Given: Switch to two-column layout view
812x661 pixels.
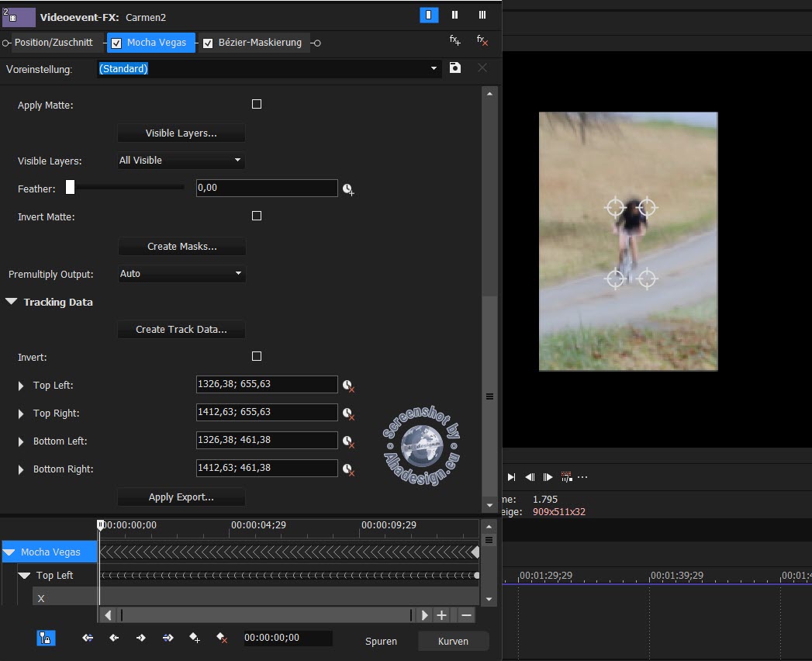Looking at the screenshot, I should pyautogui.click(x=454, y=15).
